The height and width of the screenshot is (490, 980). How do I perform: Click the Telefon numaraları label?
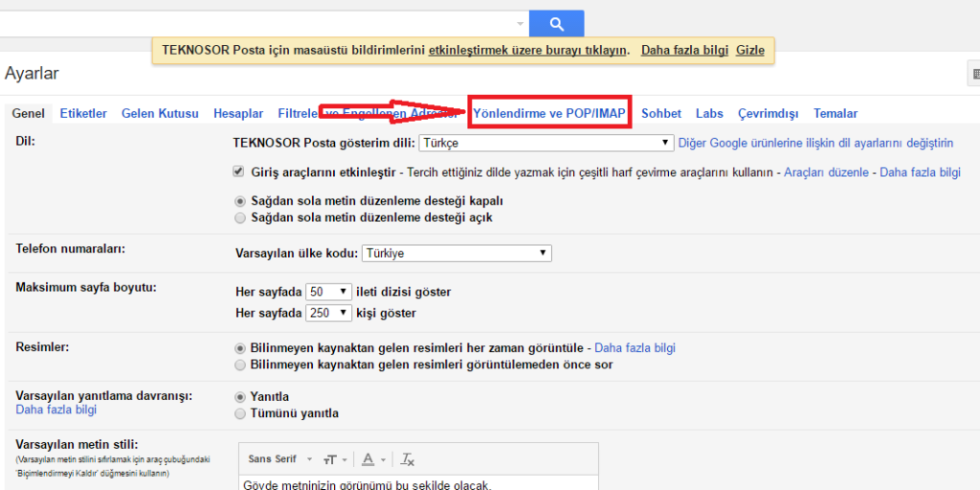(x=71, y=248)
